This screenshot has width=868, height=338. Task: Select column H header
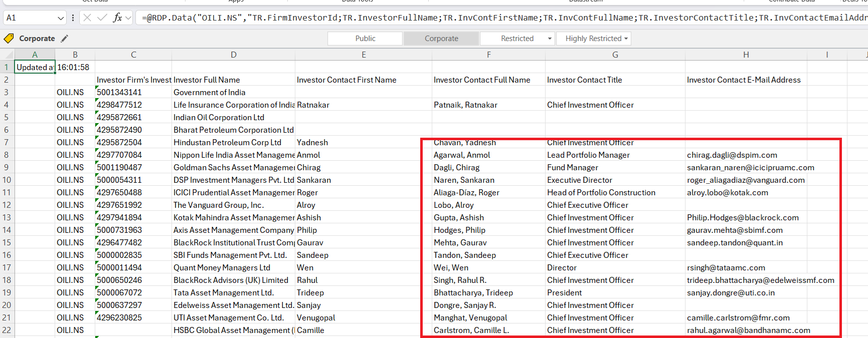tap(746, 55)
